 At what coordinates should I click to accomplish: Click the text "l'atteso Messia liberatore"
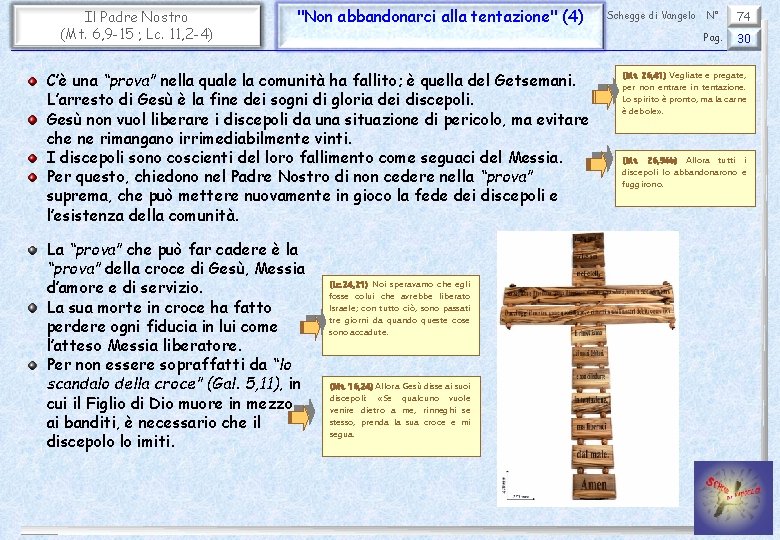click(x=144, y=346)
